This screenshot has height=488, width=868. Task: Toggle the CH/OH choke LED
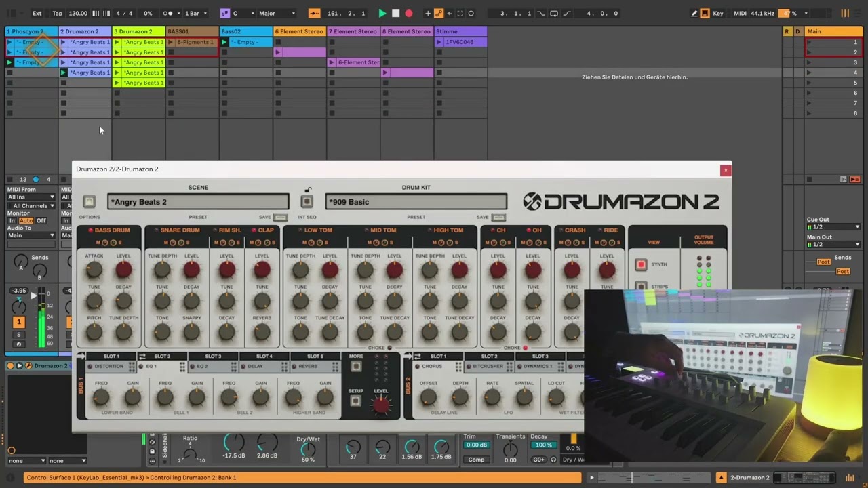click(x=525, y=348)
